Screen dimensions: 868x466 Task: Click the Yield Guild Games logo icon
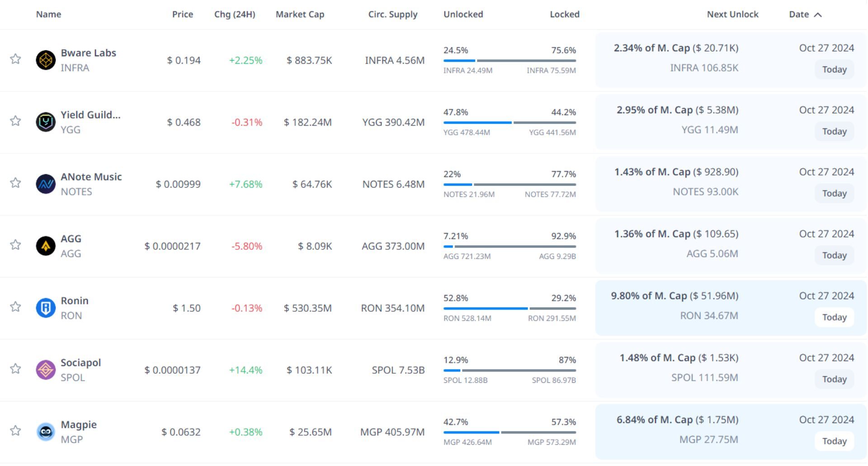[46, 122]
